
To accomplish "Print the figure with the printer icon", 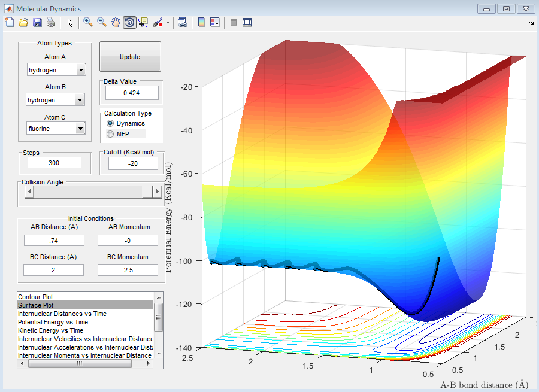I will click(50, 22).
